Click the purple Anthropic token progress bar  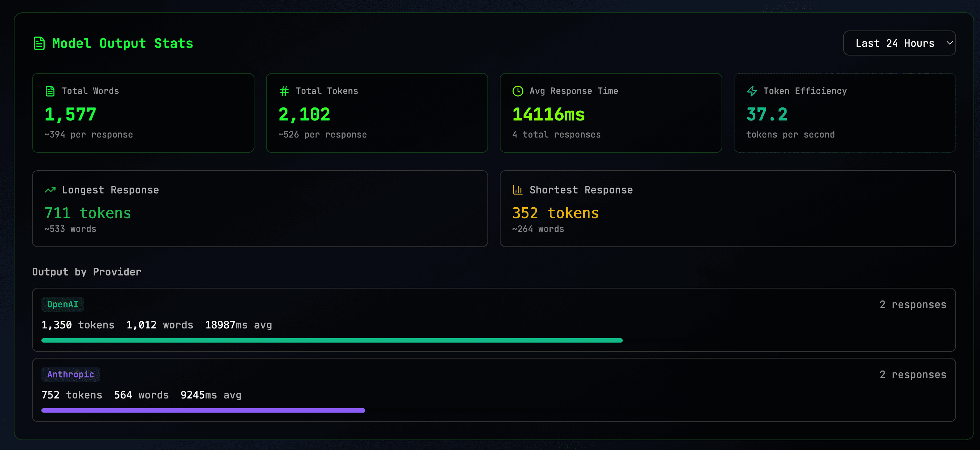point(203,410)
